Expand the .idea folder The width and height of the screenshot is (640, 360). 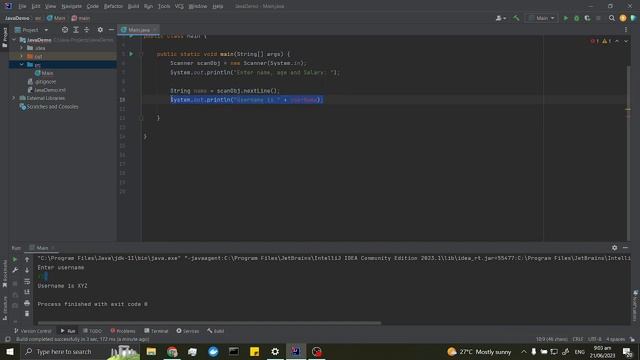(x=22, y=48)
